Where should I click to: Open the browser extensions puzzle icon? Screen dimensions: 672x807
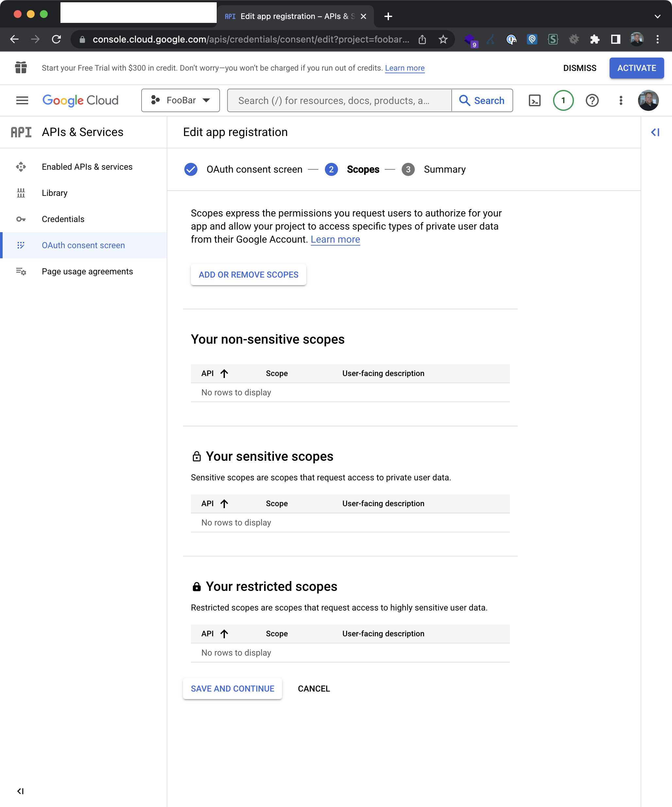tap(595, 39)
